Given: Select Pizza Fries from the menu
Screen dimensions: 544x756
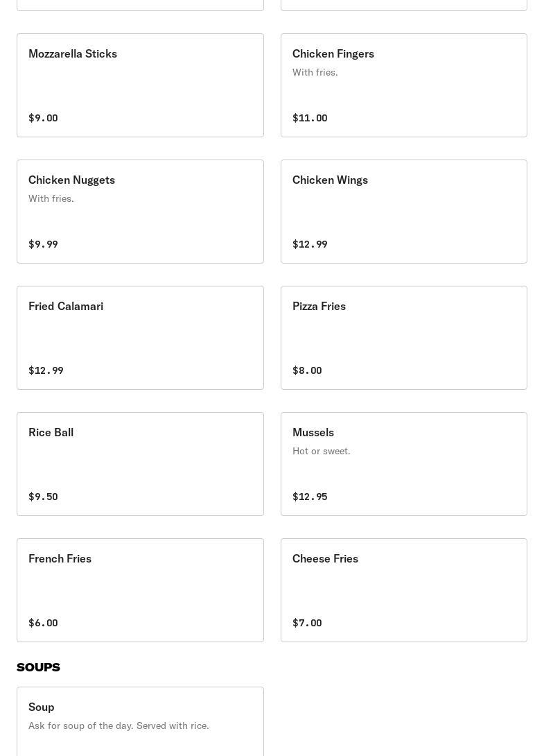Looking at the screenshot, I should [403, 337].
